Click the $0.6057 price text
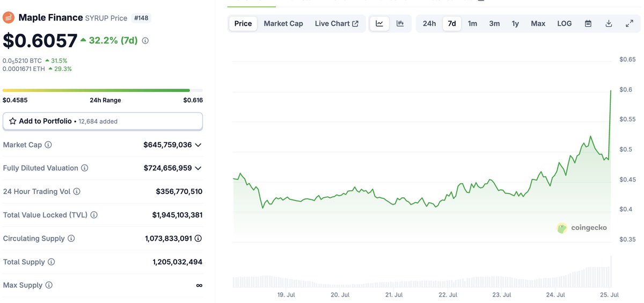The height and width of the screenshot is (303, 644). 40,40
